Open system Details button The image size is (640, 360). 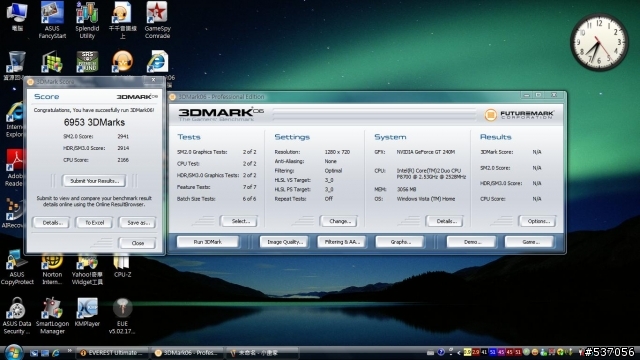point(445,221)
